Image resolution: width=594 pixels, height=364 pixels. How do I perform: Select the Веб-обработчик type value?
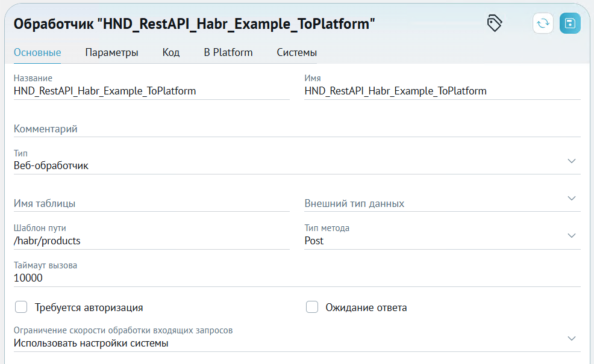click(x=51, y=165)
